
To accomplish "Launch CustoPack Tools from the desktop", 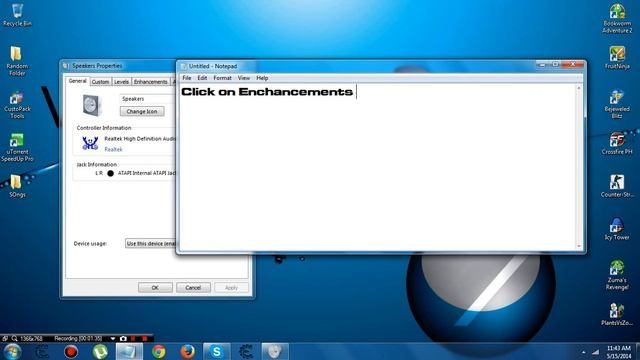I will (17, 105).
